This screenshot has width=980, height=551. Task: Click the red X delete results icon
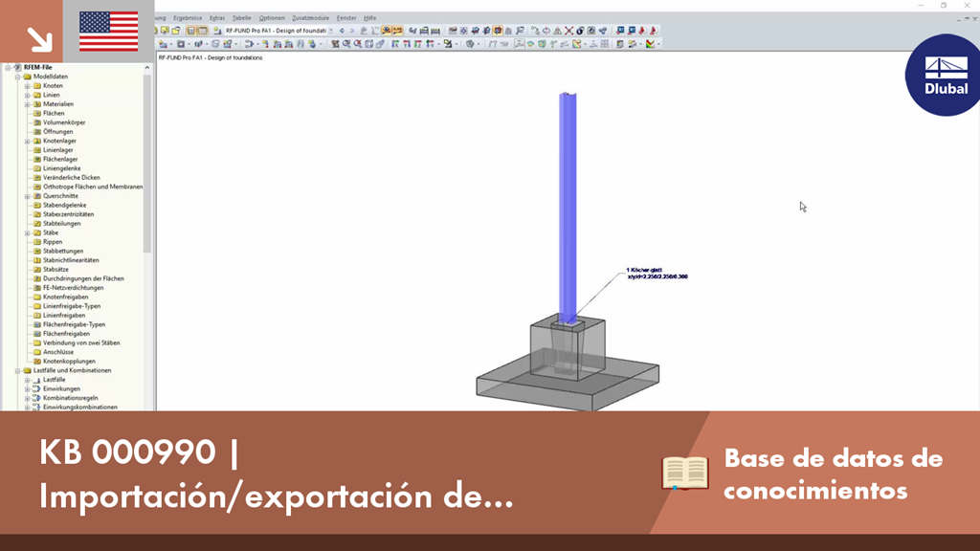(568, 30)
